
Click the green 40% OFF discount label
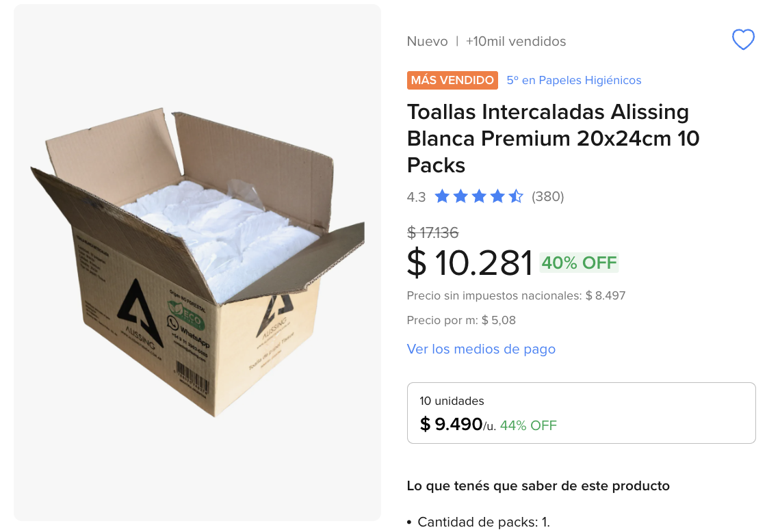(579, 263)
